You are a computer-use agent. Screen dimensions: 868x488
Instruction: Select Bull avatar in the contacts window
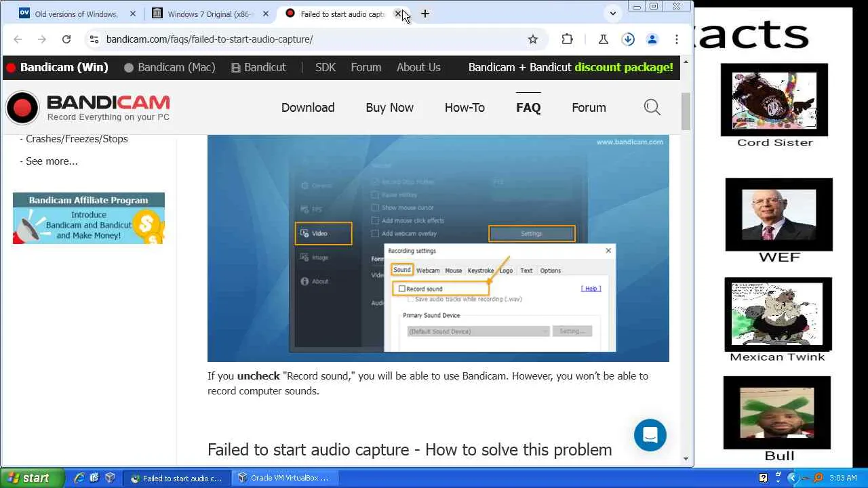pos(777,413)
